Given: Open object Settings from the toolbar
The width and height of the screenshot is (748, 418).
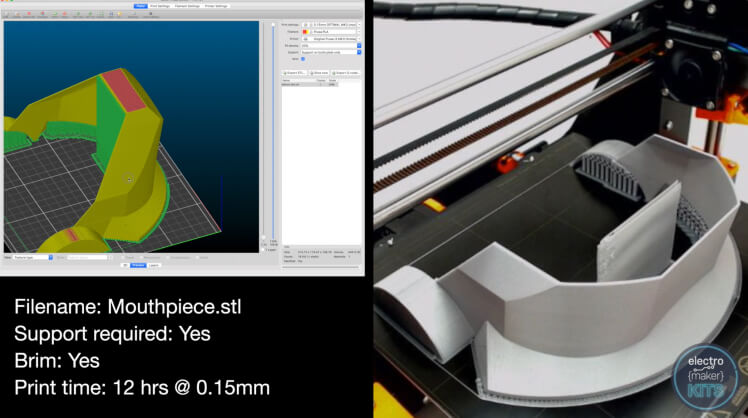Looking at the screenshot, I should pos(133,14).
